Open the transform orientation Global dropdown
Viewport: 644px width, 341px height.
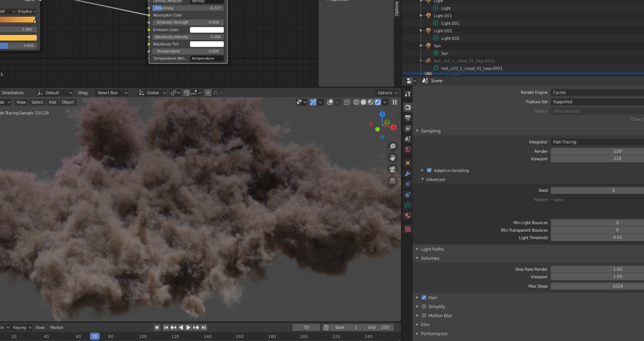(152, 93)
